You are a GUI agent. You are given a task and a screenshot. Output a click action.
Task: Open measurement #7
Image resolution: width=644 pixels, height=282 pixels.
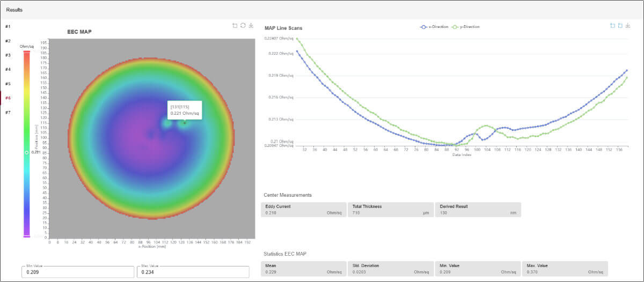(x=8, y=113)
